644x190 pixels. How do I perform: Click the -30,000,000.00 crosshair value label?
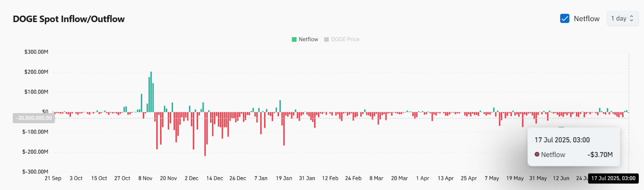point(34,118)
